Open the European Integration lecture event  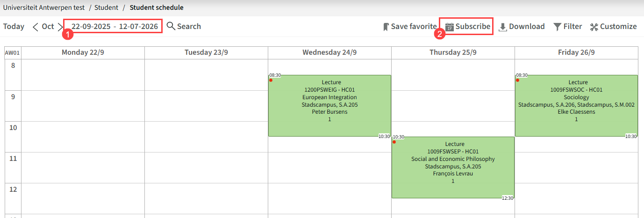click(x=329, y=106)
